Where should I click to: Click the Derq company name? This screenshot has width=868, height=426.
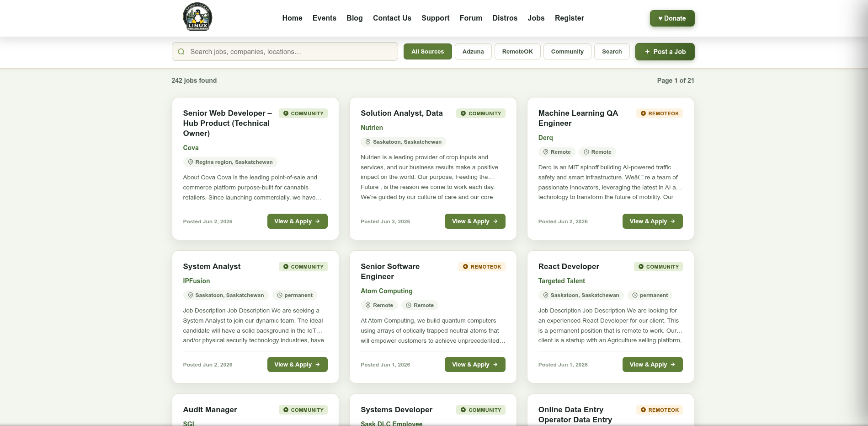pos(545,138)
